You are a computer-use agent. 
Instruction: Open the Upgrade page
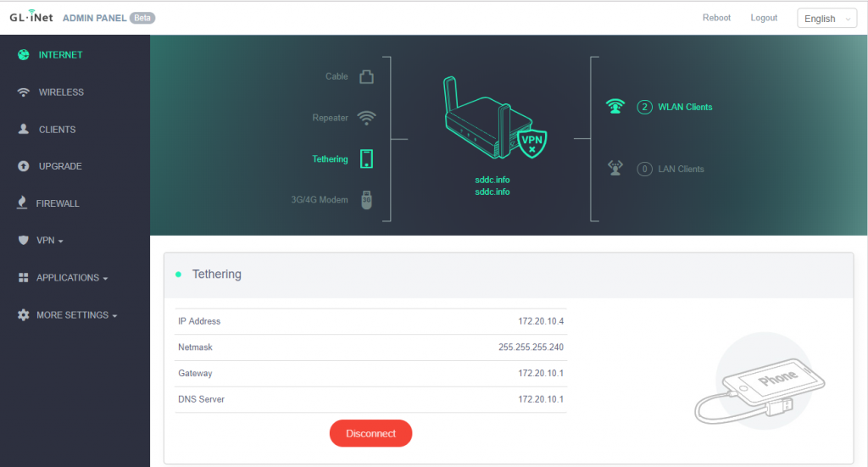tap(59, 166)
